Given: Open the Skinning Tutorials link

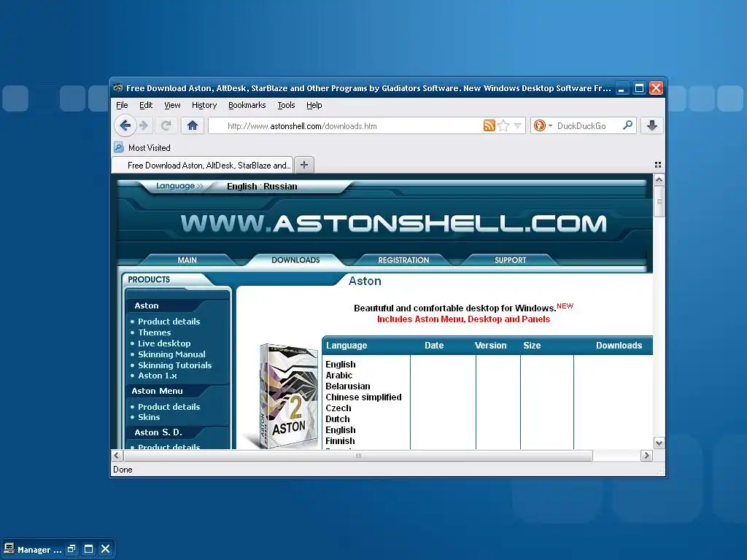Looking at the screenshot, I should pyautogui.click(x=174, y=365).
